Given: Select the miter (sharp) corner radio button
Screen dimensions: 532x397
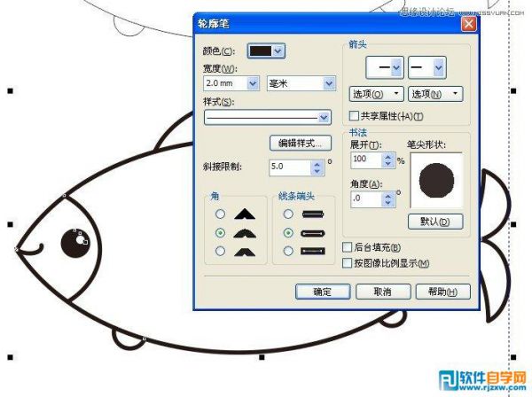Looking at the screenshot, I should (220, 214).
